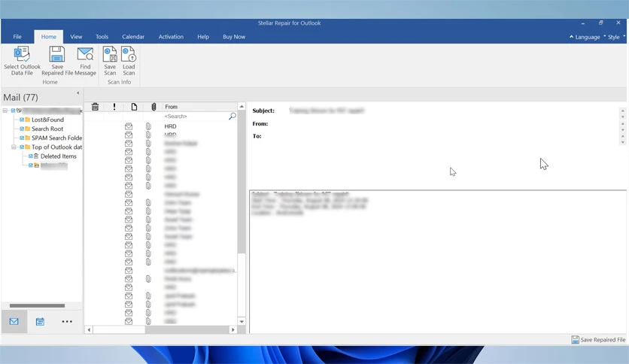Switch to Mail view icon at bottom
629x364 pixels.
click(14, 321)
